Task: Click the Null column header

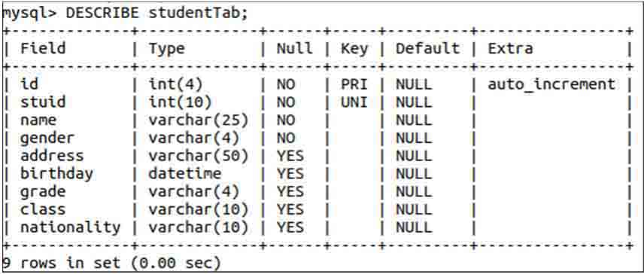Action: [x=294, y=48]
